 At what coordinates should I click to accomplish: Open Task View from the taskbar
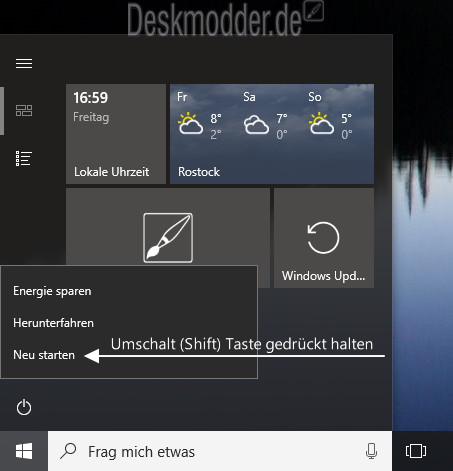[416, 451]
